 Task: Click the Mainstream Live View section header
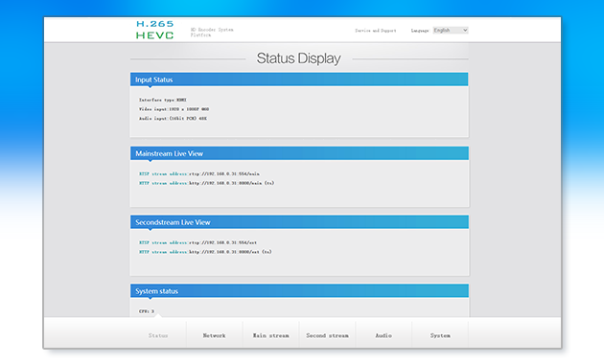pyautogui.click(x=299, y=153)
